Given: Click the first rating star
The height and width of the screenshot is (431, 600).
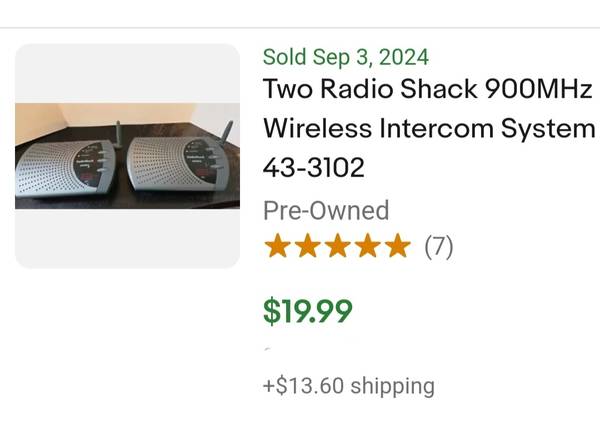Looking at the screenshot, I should pos(277,246).
